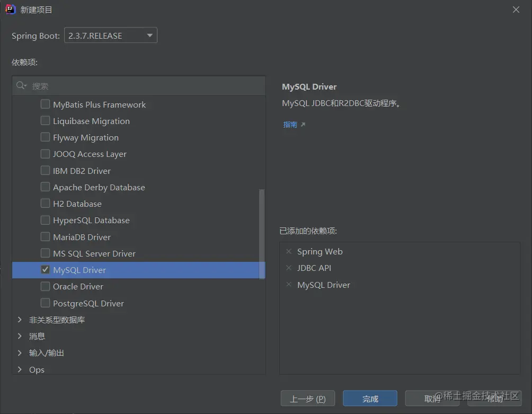Remove MySQL Driver from added dependencies

pos(289,284)
